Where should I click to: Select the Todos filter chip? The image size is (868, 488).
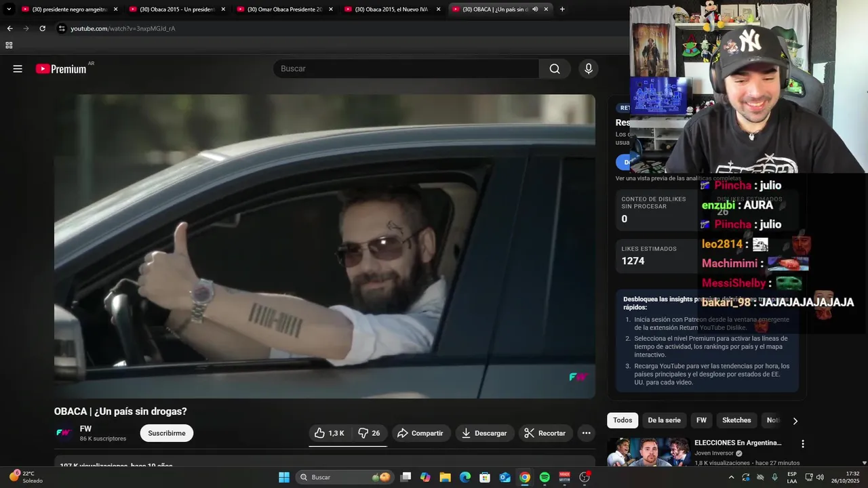623,420
